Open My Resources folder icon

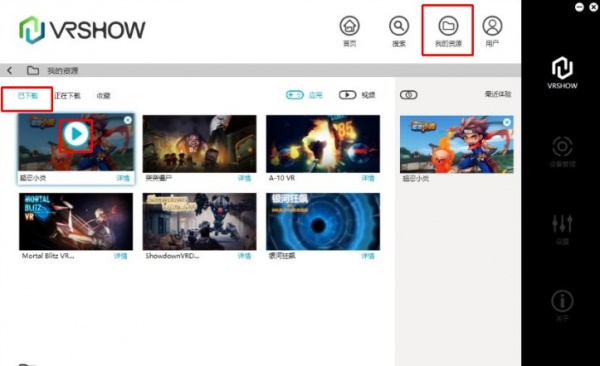[x=448, y=26]
